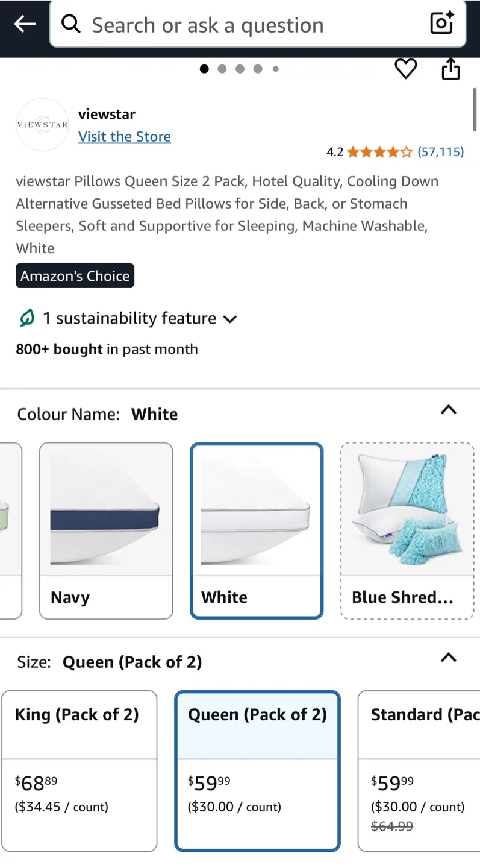
Task: Collapse the Size section
Action: 448,658
